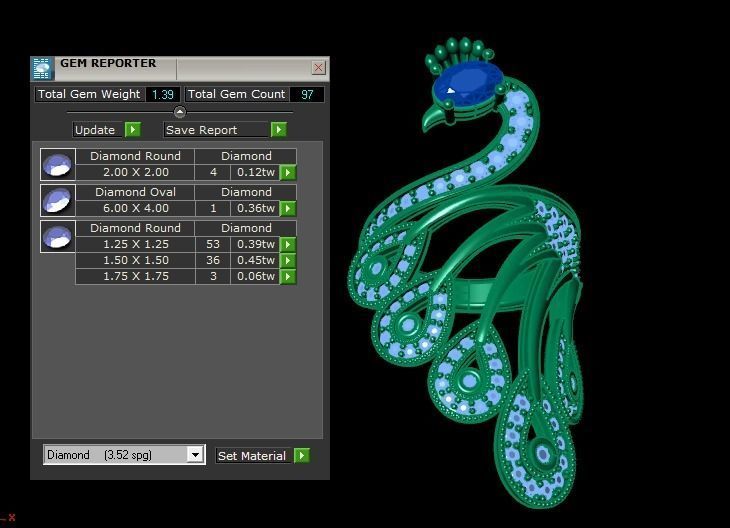This screenshot has width=730, height=528.
Task: Click the 1.25 X 1.25 size cell
Action: (135, 244)
